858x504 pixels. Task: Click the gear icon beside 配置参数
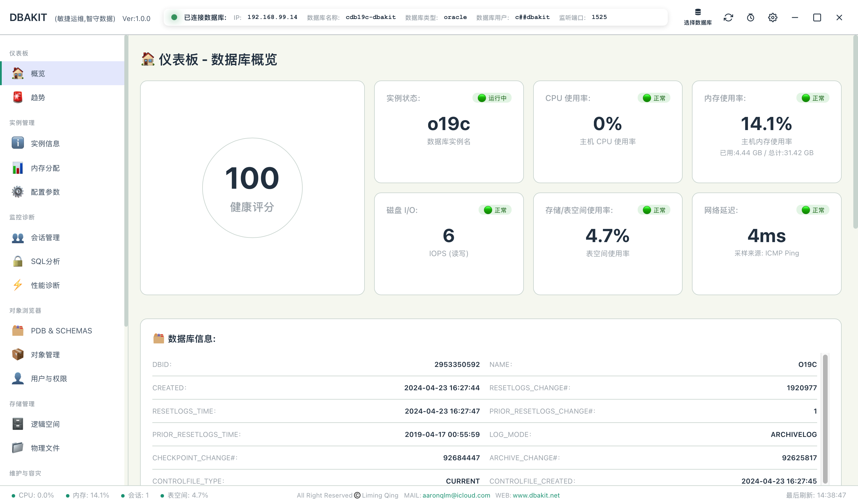[x=18, y=192]
